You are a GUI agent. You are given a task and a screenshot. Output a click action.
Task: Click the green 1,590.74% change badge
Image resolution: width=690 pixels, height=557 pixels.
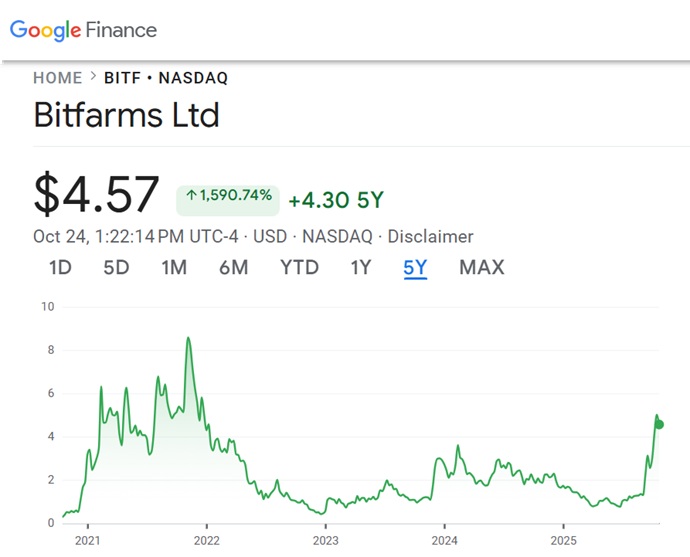[x=229, y=197]
